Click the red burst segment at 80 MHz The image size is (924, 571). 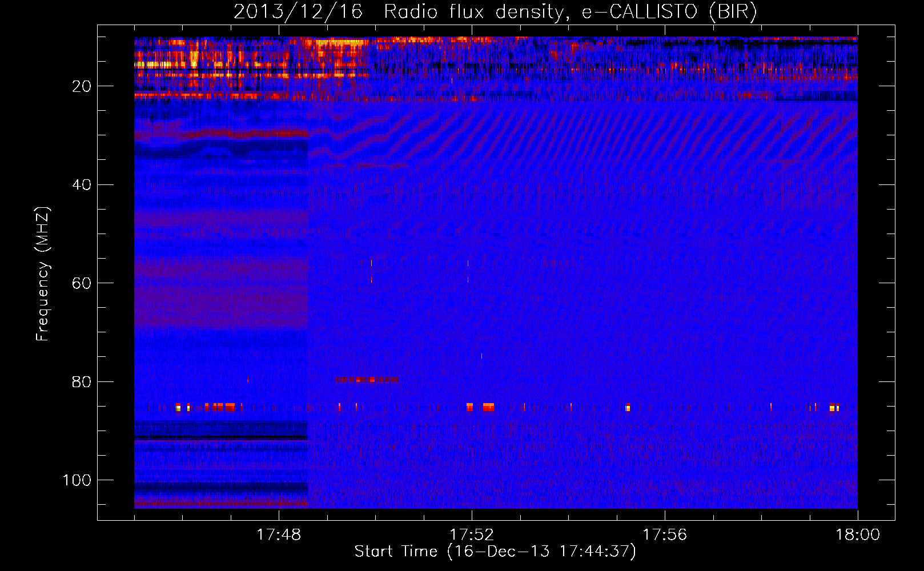click(367, 380)
